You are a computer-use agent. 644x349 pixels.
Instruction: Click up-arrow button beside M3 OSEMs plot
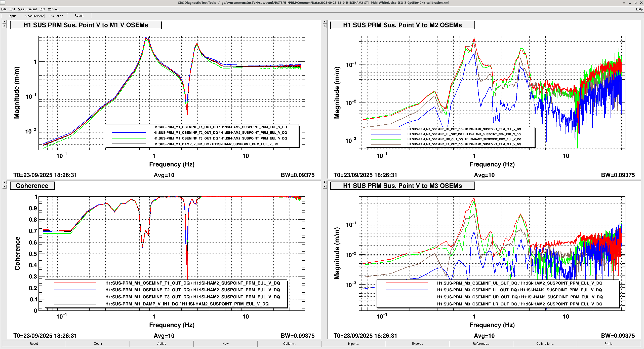click(x=325, y=187)
